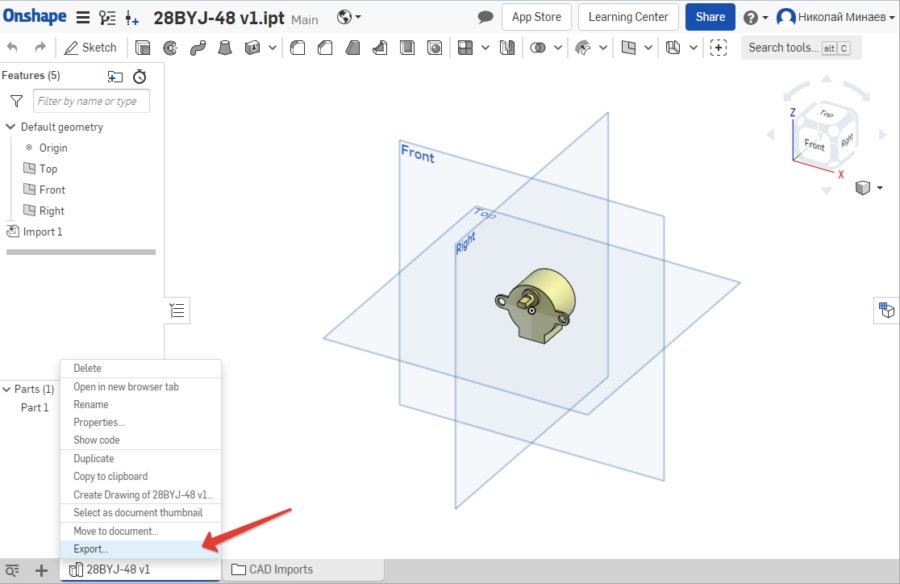Select the Extrude tool
The height and width of the screenshot is (584, 900).
142,48
